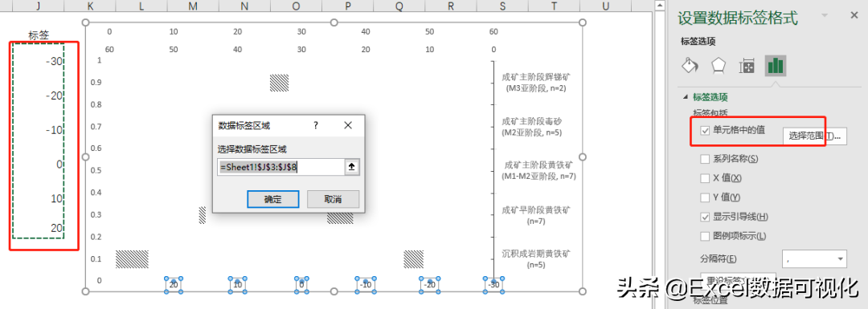This screenshot has height=309, width=868.
Task: Select column U header
Action: pyautogui.click(x=606, y=6)
